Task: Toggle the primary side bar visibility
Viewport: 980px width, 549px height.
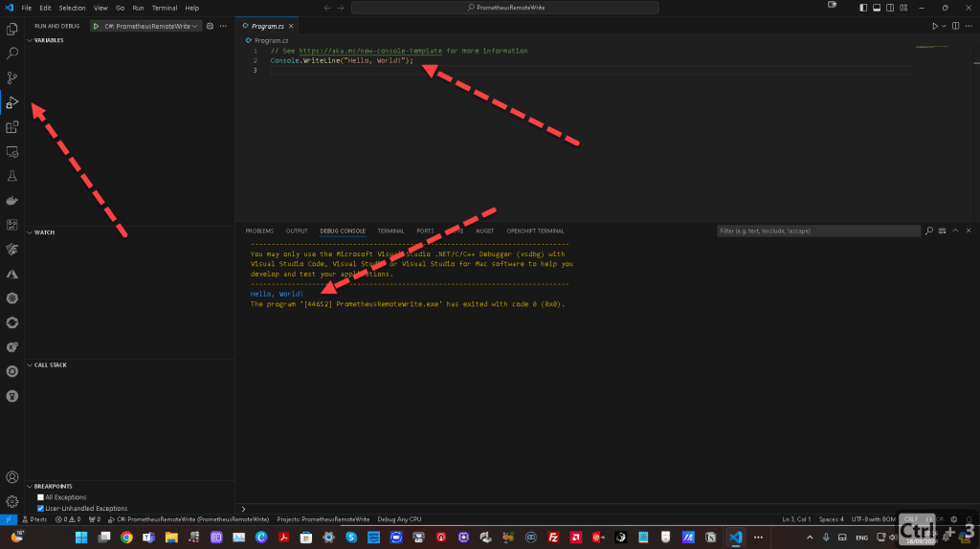Action: tap(863, 8)
